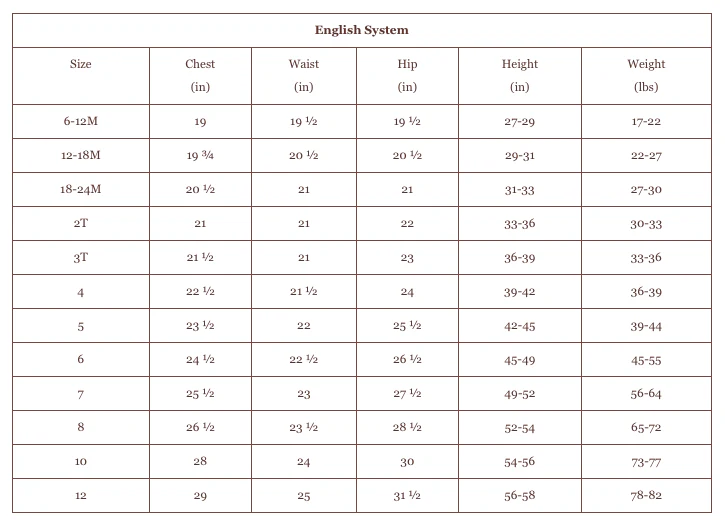Select the 52-54 height cell

(519, 428)
